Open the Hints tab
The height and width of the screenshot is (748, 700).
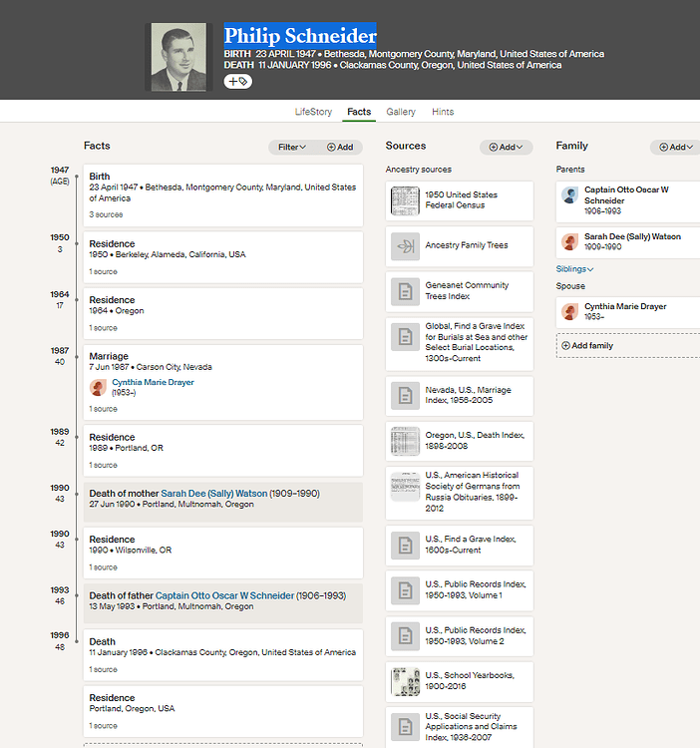[x=443, y=113]
